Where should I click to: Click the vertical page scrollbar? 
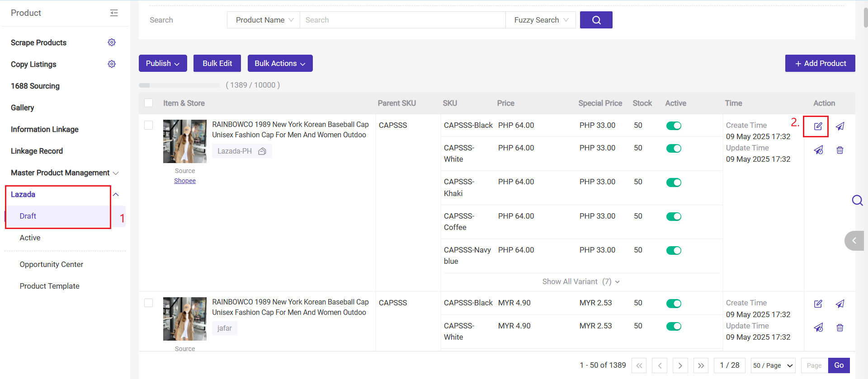pyautogui.click(x=865, y=18)
